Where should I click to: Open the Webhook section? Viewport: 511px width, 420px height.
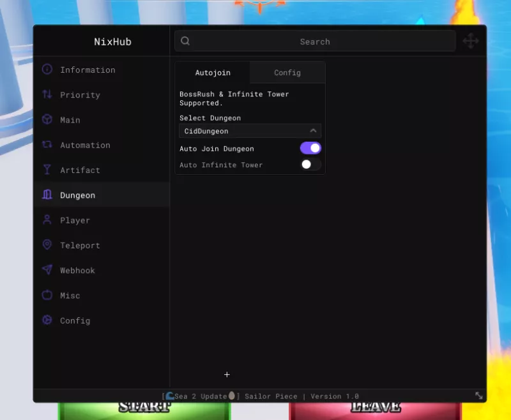click(x=102, y=270)
